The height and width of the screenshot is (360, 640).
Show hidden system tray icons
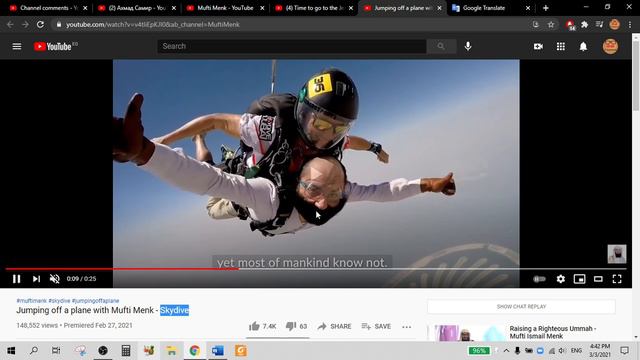[507, 351]
